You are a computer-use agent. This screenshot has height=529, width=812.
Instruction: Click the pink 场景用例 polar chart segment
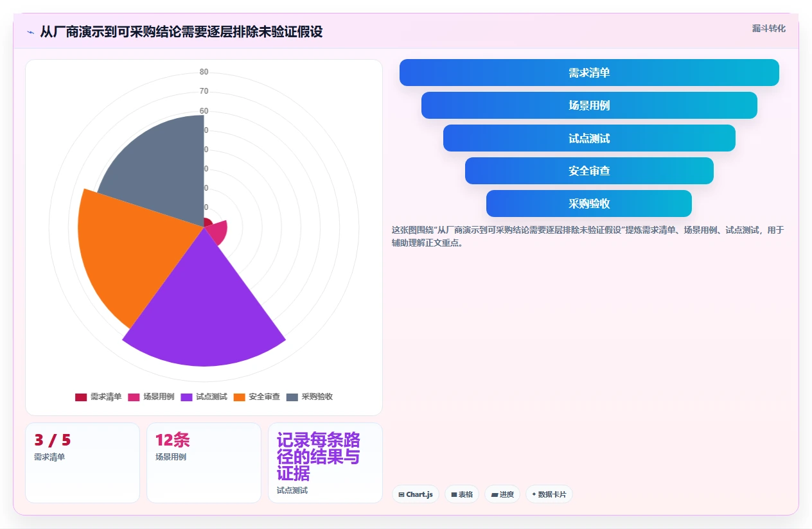[x=218, y=232]
